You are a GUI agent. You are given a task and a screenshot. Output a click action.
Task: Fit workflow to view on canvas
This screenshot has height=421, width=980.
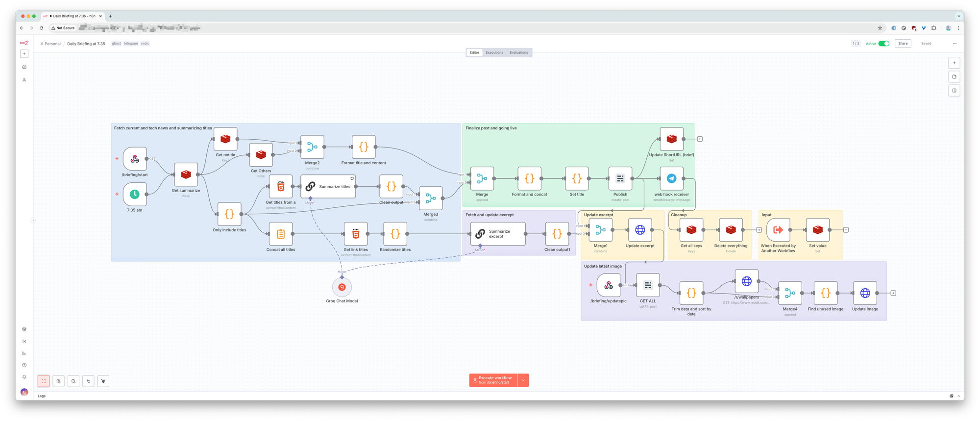coord(44,381)
